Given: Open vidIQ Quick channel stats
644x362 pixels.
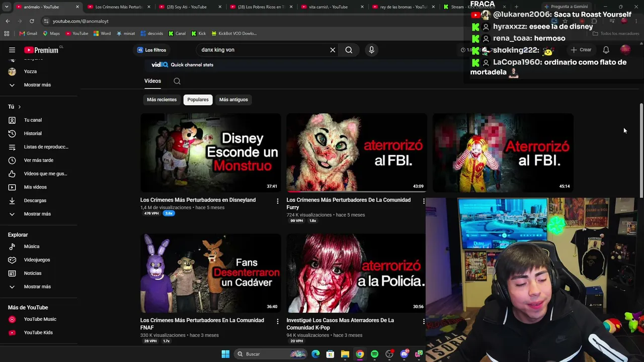Looking at the screenshot, I should click(183, 65).
